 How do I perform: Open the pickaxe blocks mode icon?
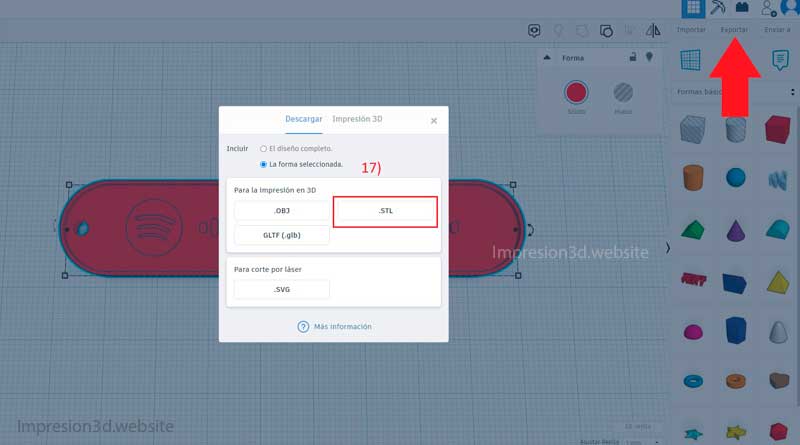(718, 8)
